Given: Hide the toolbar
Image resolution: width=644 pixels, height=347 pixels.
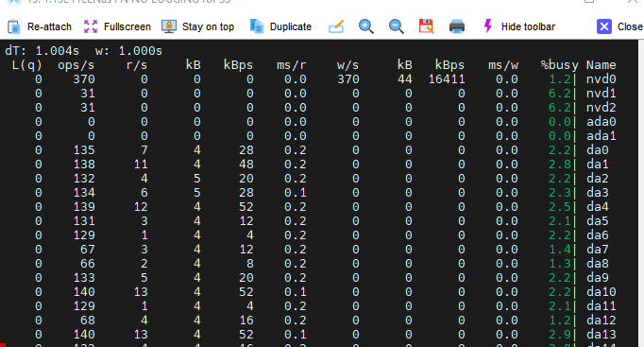Looking at the screenshot, I should pyautogui.click(x=528, y=26).
